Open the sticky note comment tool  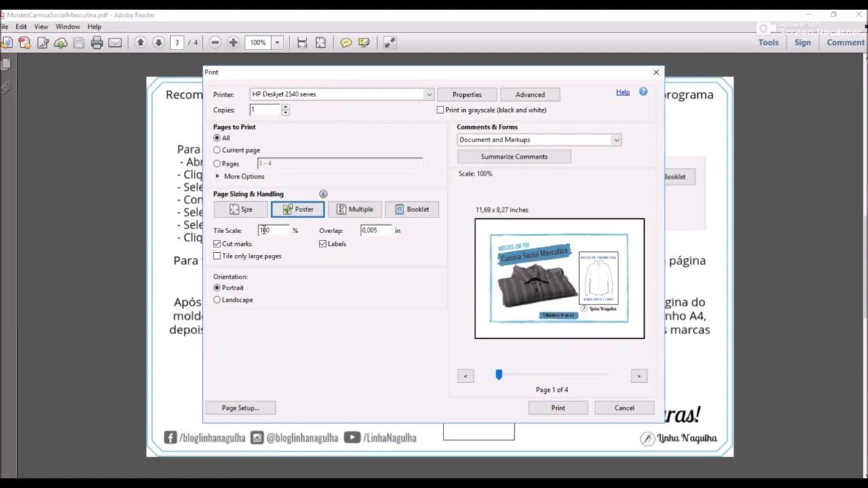pos(346,43)
